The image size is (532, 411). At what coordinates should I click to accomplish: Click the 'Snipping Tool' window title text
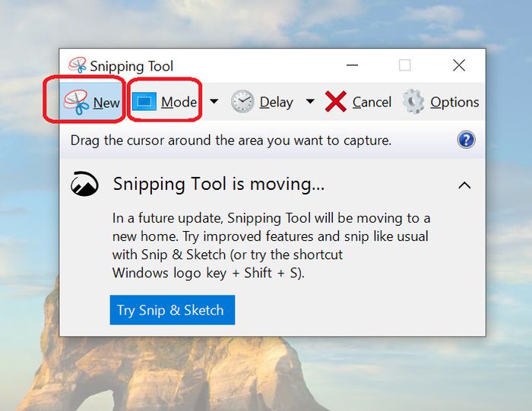click(x=131, y=66)
